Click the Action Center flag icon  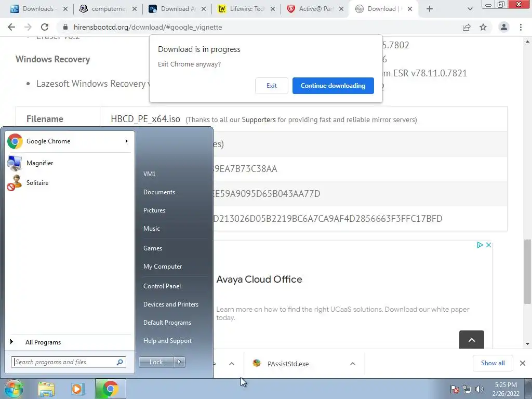455,389
